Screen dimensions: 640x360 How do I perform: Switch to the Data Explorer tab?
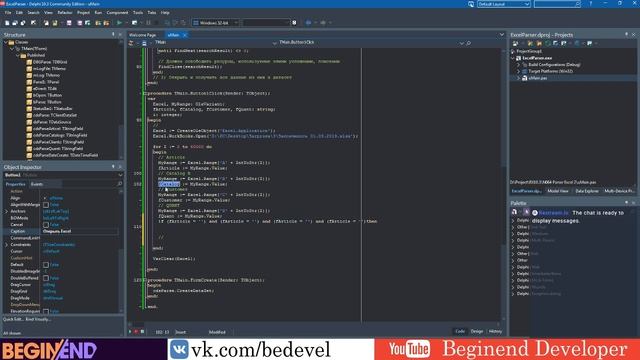point(587,191)
